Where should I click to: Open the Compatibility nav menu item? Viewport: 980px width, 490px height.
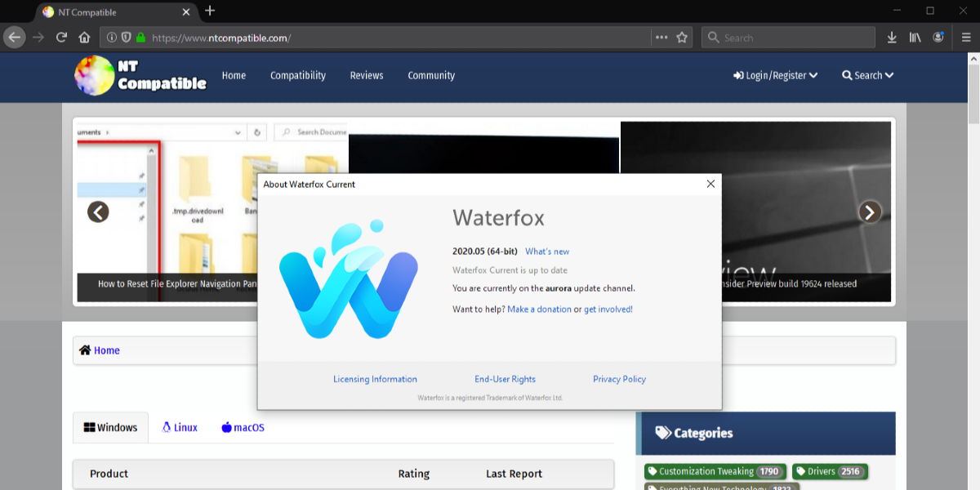[298, 75]
